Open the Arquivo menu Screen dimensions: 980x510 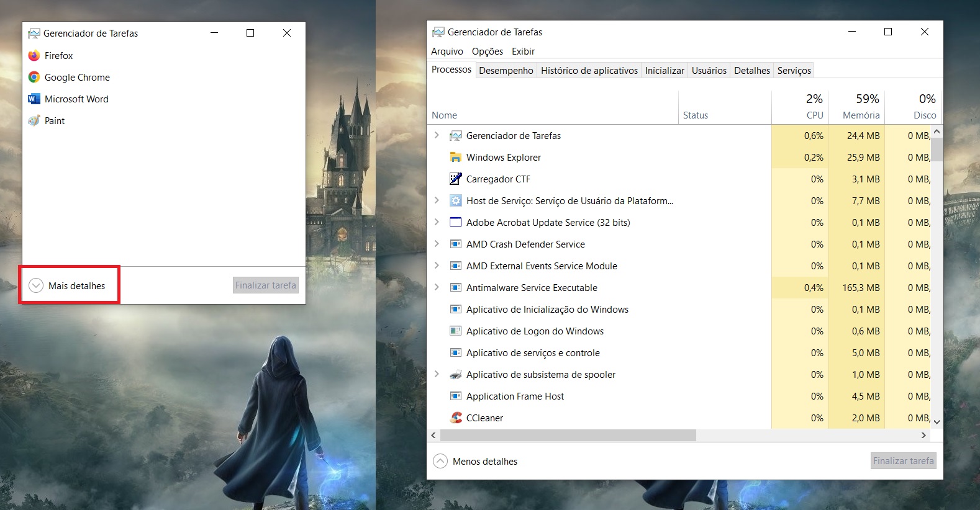point(447,51)
